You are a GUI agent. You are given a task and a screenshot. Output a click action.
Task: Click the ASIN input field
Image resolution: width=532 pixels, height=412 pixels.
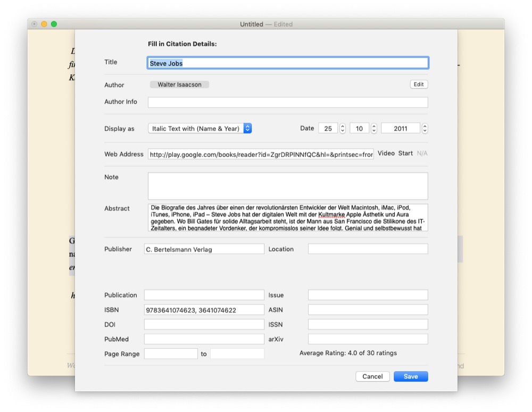(368, 310)
